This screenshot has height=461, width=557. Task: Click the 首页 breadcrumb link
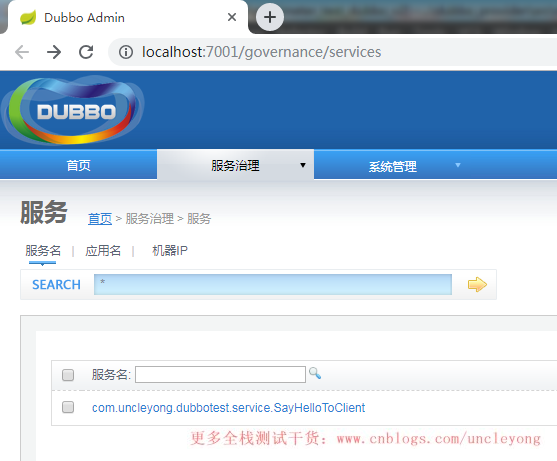coord(100,219)
